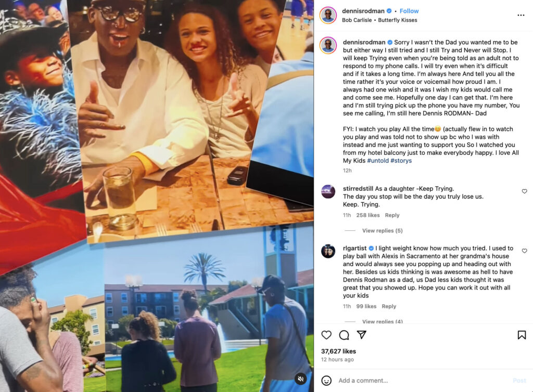This screenshot has height=392, width=533.
Task: Open the comment bubble icon
Action: tap(344, 335)
